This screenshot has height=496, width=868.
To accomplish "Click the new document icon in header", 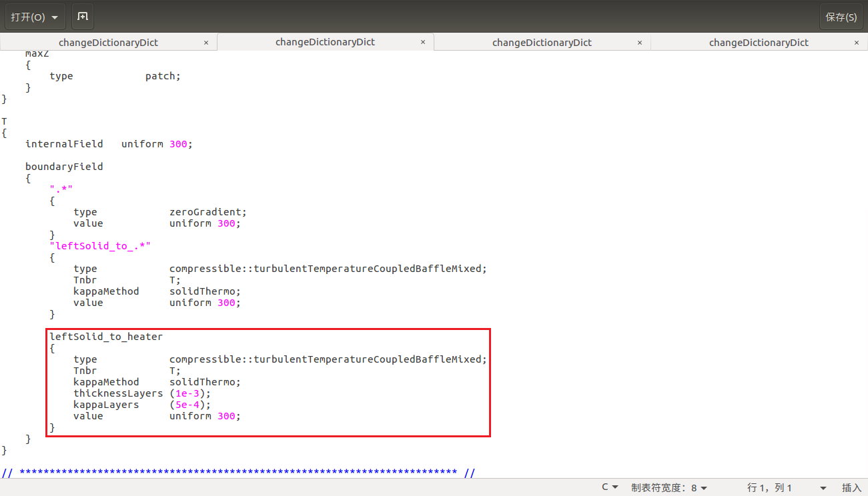I will tap(82, 17).
